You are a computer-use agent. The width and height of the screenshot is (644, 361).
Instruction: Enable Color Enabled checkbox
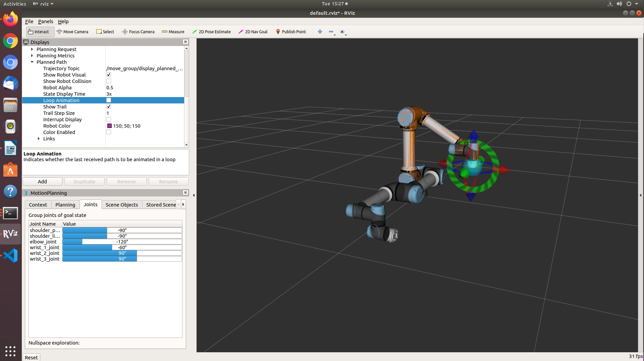[109, 132]
